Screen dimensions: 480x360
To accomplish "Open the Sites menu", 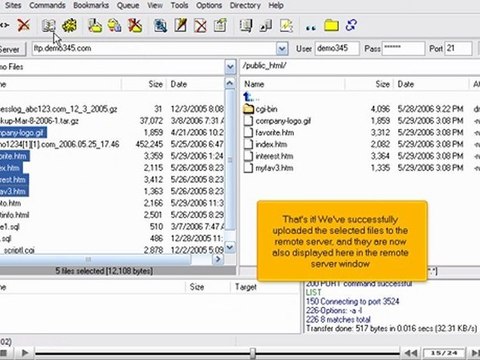I will click(13, 5).
